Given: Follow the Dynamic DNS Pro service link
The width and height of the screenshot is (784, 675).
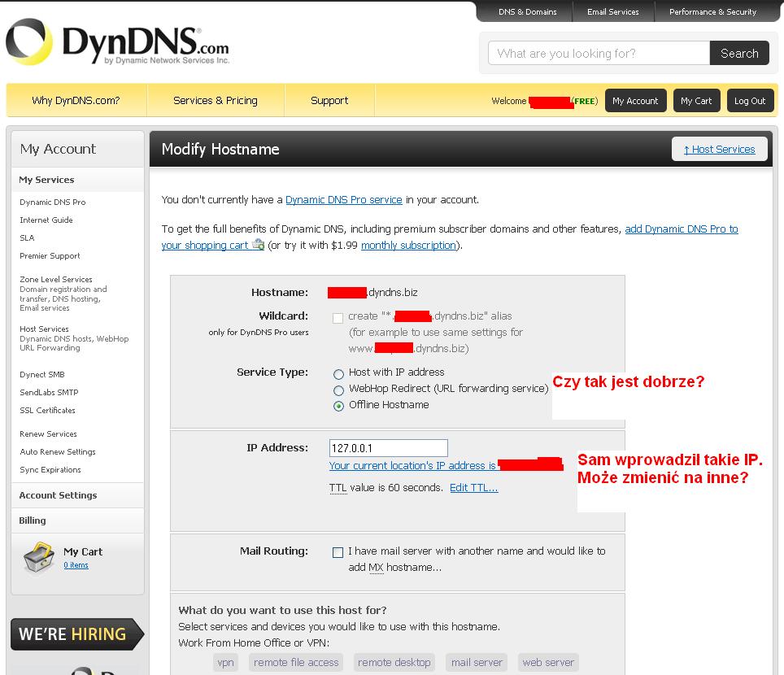Looking at the screenshot, I should [344, 199].
